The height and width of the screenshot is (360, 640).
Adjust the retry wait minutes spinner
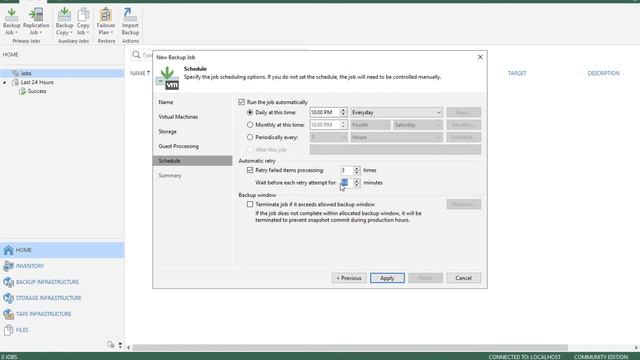click(357, 182)
